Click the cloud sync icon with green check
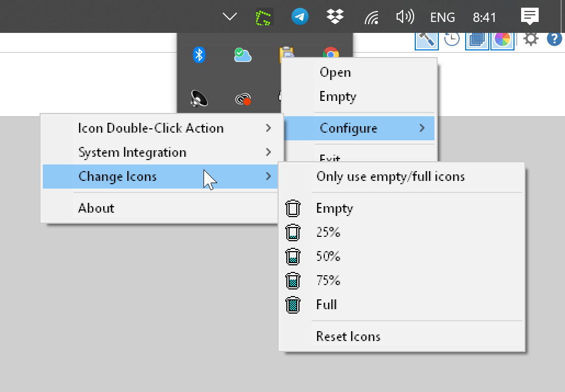The width and height of the screenshot is (565, 392). pos(242,55)
